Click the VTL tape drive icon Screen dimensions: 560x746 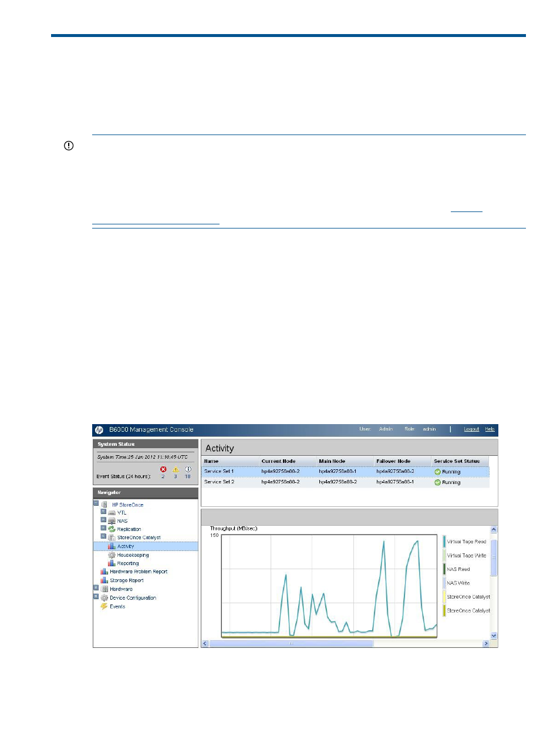[x=112, y=513]
